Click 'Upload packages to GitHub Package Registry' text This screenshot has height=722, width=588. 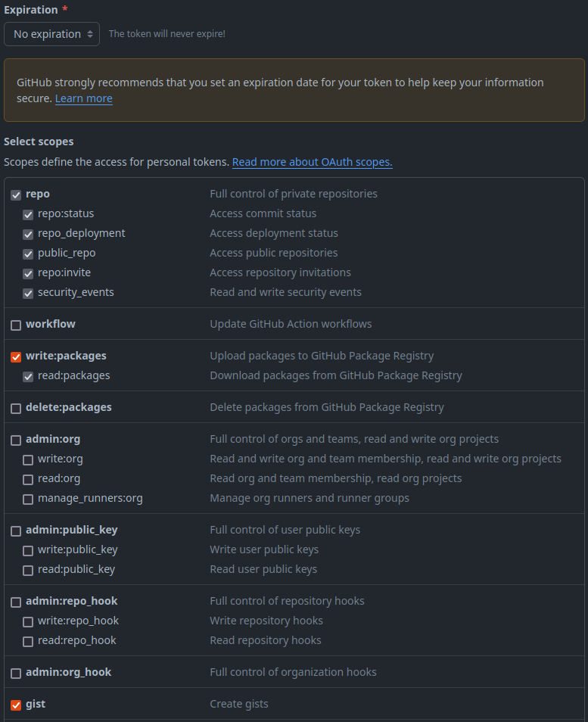[322, 356]
